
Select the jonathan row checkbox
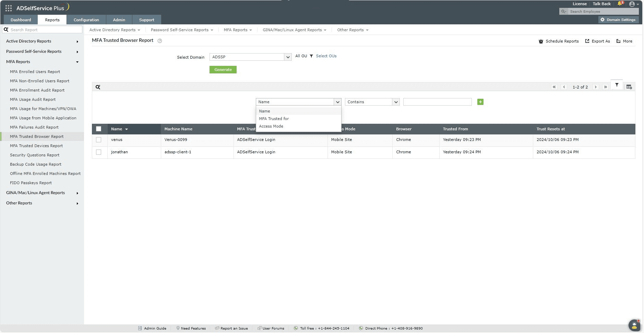[99, 152]
